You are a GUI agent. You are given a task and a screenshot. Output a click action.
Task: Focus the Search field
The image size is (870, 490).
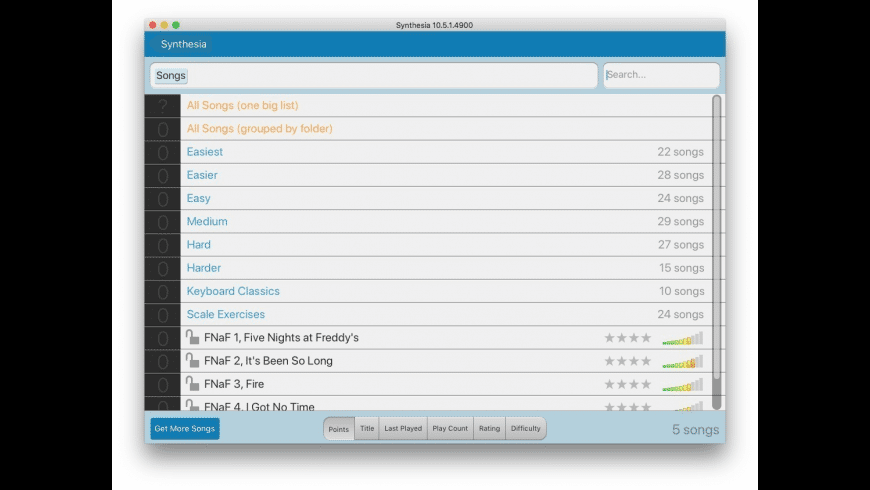click(x=661, y=75)
